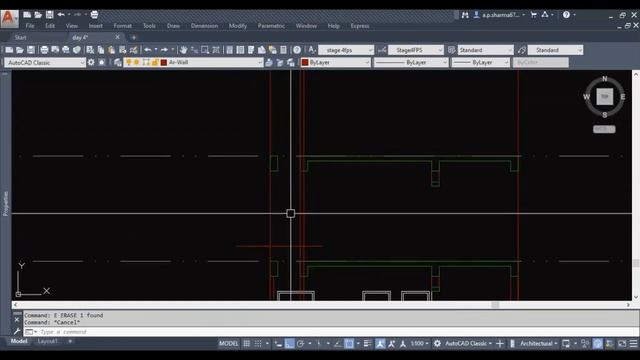Click the Text Style icon before stage 4fps
The width and height of the screenshot is (640, 360).
pos(312,50)
